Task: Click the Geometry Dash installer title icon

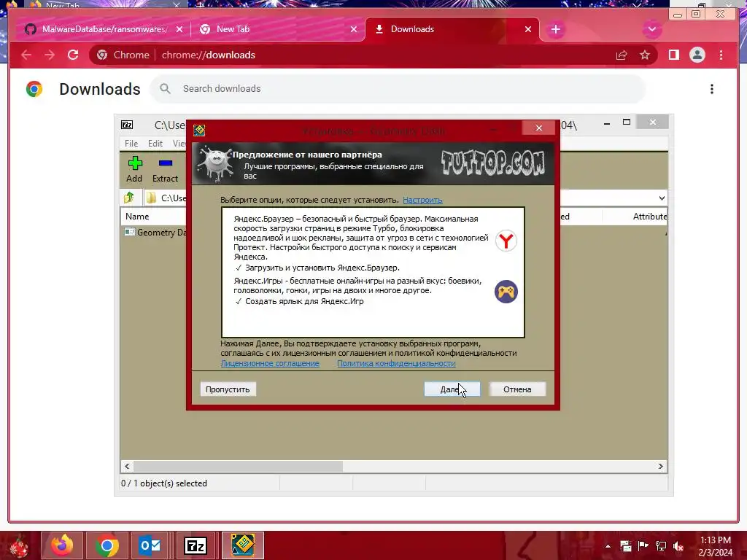Action: click(199, 130)
